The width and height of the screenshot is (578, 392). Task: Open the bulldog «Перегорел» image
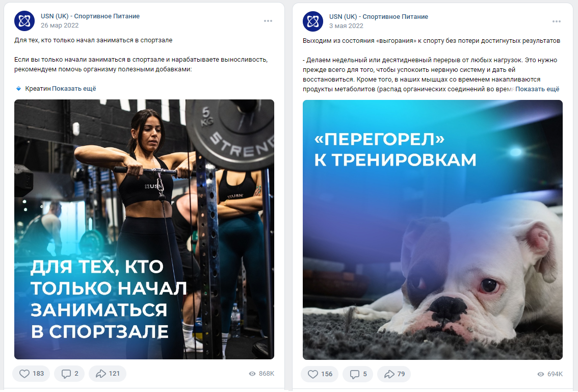pos(433,230)
